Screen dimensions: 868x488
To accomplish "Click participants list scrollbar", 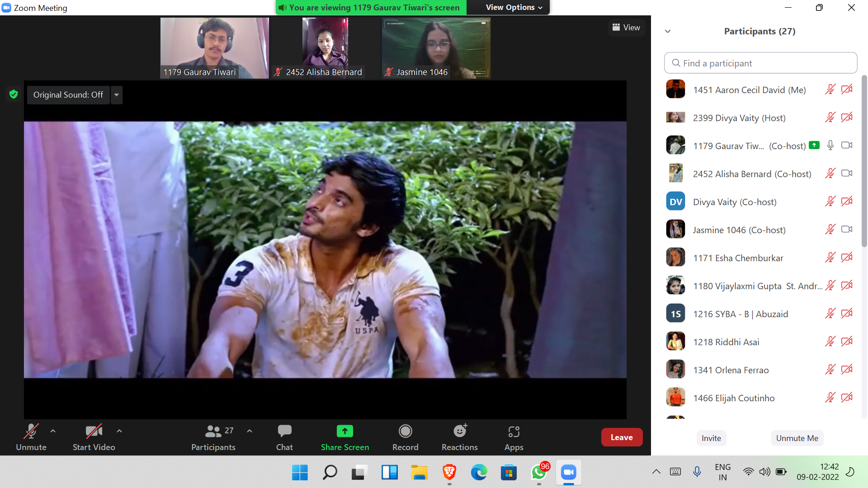I will pyautogui.click(x=864, y=161).
